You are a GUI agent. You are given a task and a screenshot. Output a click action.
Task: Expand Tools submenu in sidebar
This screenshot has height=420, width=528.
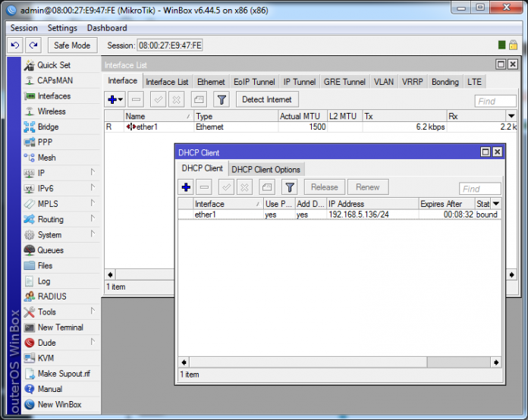click(93, 312)
